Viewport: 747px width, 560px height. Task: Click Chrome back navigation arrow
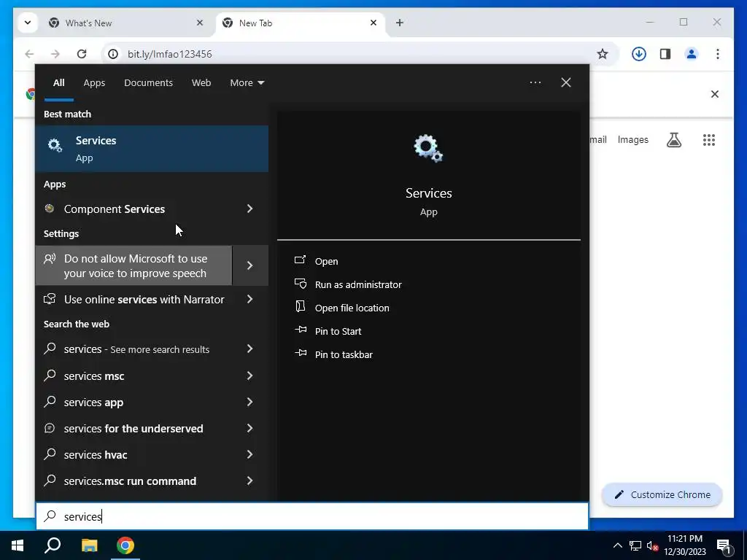click(x=29, y=54)
